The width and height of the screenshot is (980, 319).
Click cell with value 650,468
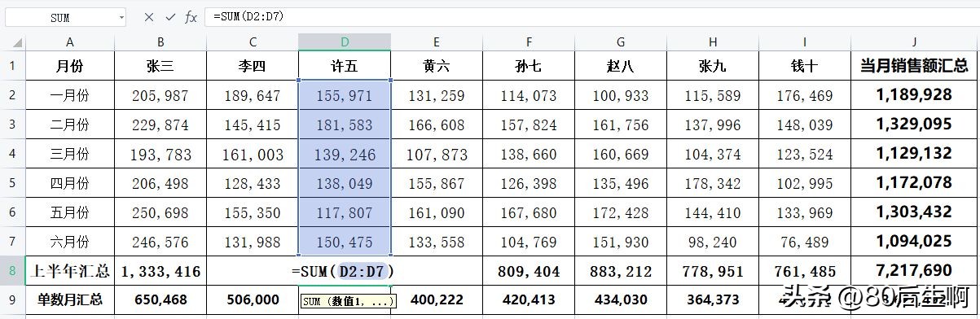(160, 299)
